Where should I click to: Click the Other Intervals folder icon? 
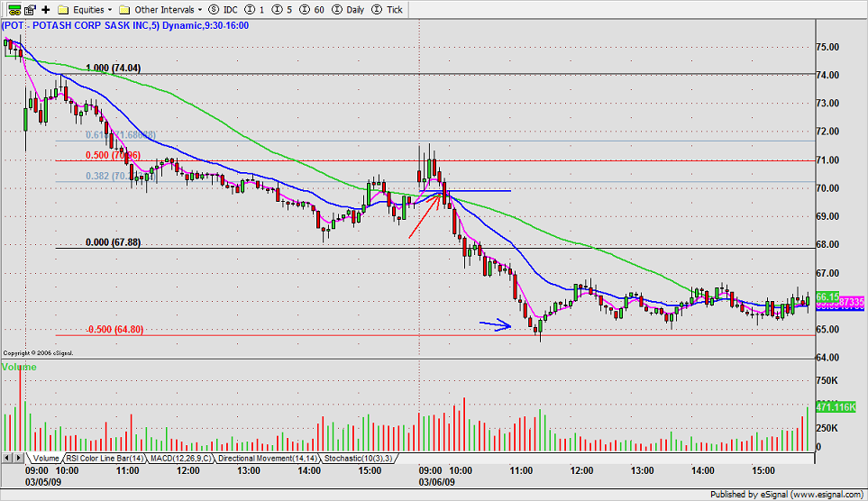(x=124, y=9)
